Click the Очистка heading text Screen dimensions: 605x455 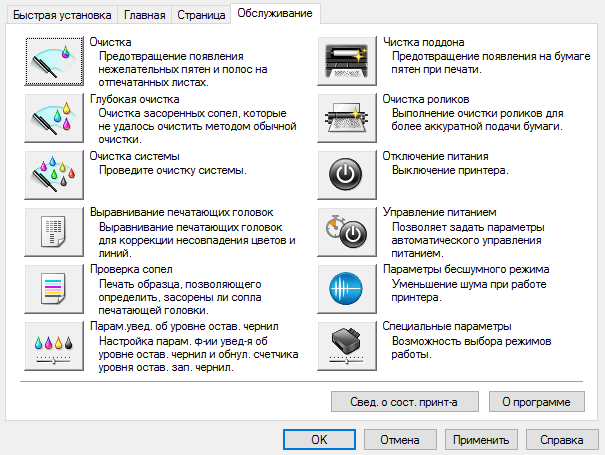tap(111, 42)
